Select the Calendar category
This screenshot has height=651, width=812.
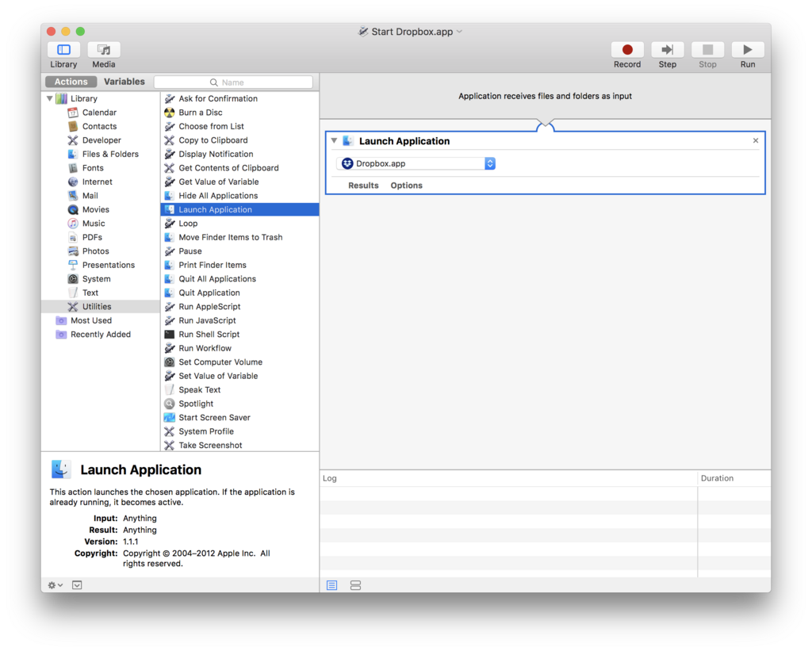(x=99, y=113)
